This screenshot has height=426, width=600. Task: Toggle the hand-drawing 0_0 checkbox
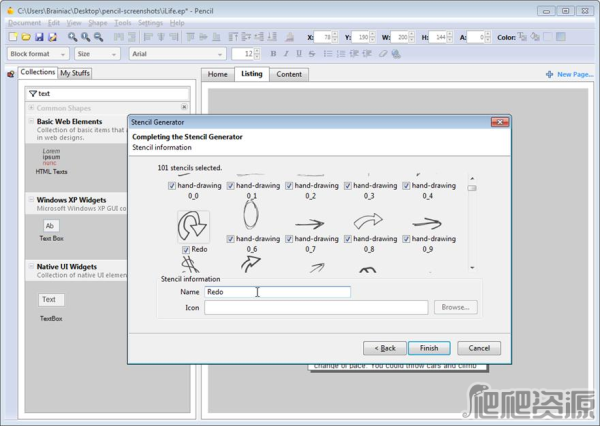(173, 186)
